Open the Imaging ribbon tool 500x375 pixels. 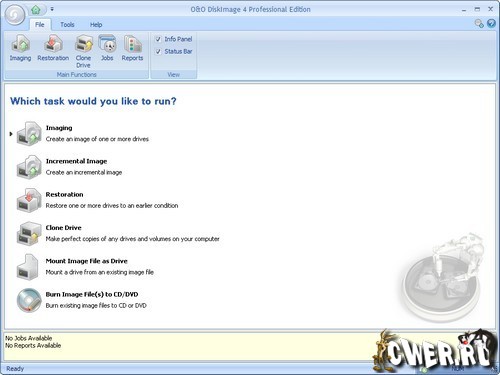(x=20, y=48)
